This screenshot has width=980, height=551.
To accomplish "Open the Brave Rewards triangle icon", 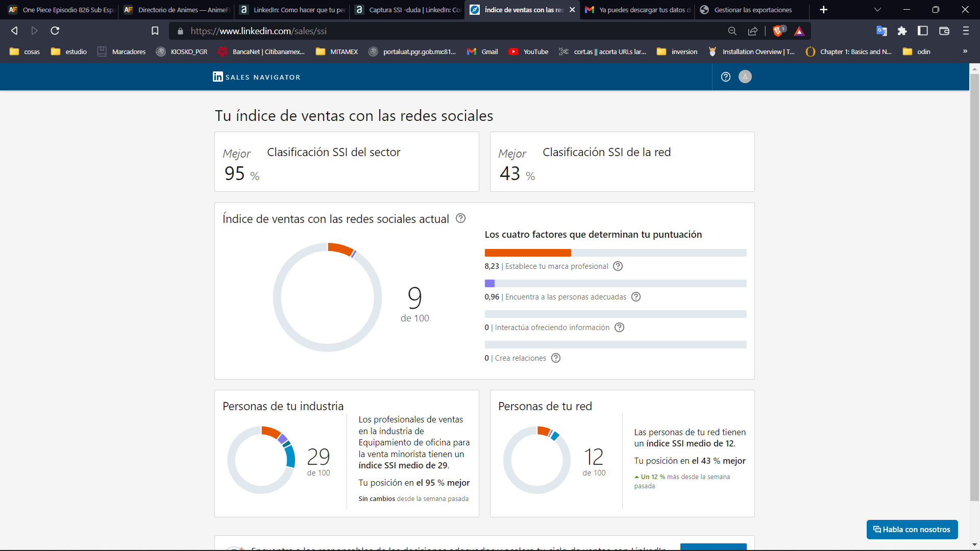I will 799,31.
